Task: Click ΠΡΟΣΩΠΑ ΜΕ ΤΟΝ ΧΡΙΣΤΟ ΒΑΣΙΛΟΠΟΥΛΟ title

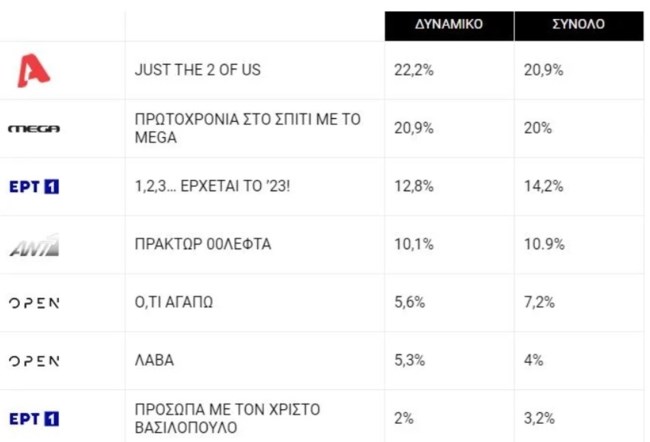Action: (222, 418)
